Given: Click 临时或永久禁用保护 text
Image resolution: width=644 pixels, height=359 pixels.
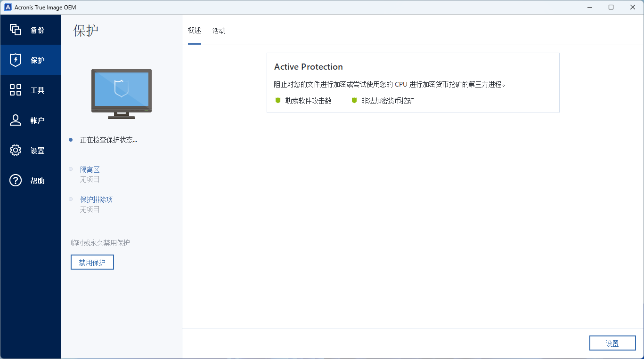Looking at the screenshot, I should coord(100,243).
